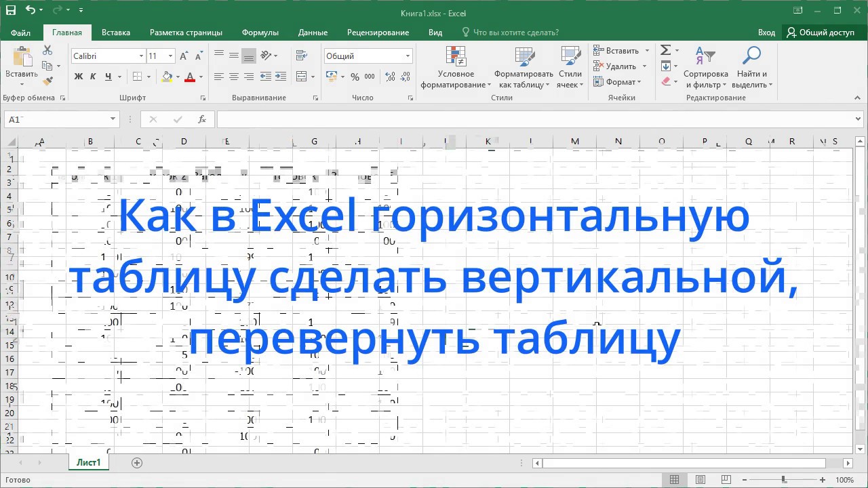This screenshot has width=868, height=488.
Task: Apply percent style icon
Action: tap(354, 77)
